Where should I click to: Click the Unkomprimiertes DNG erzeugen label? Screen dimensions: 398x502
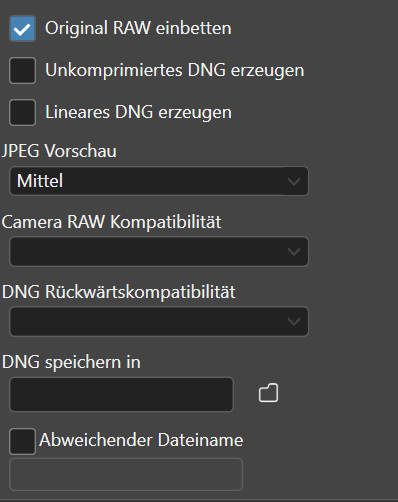point(175,70)
